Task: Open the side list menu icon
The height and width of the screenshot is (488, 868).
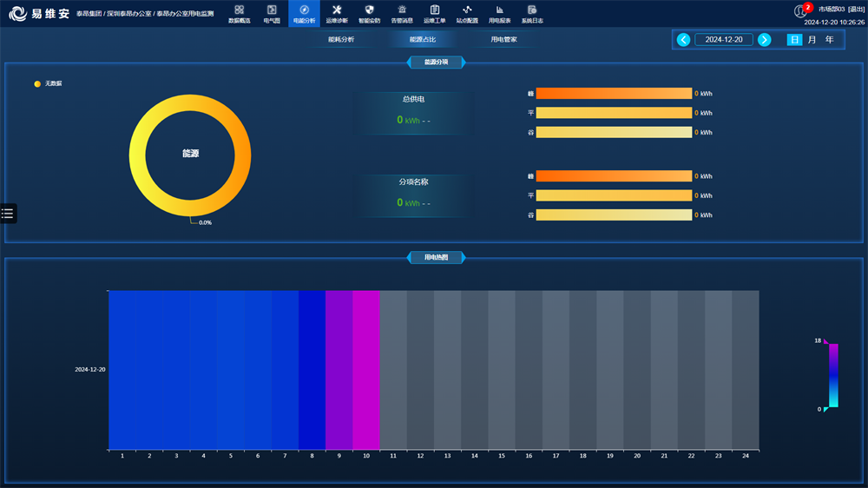Action: pyautogui.click(x=8, y=214)
